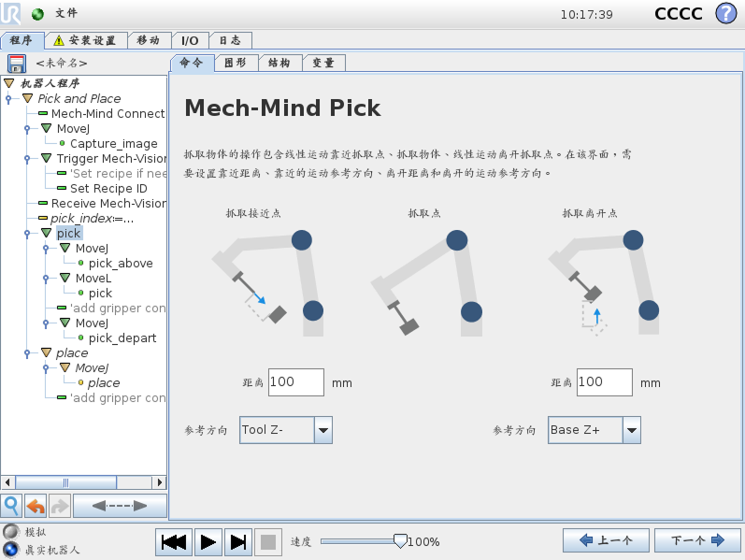Click the <未命名> program name
Viewport: 745px width, 560px height.
tap(62, 63)
